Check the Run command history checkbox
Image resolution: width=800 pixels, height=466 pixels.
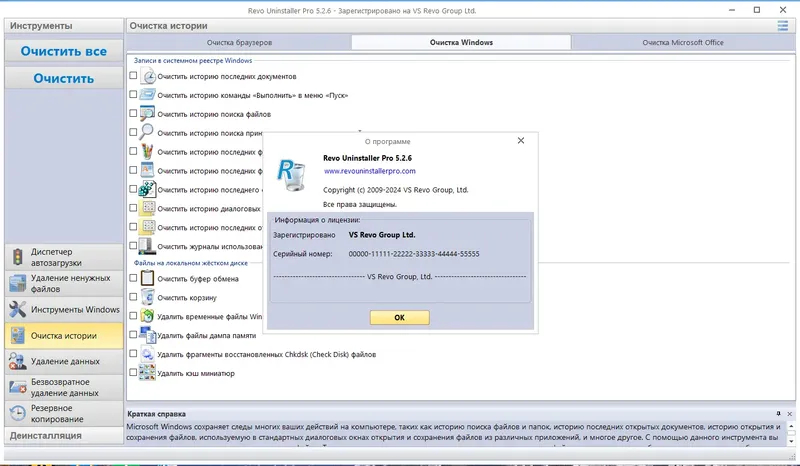133,94
